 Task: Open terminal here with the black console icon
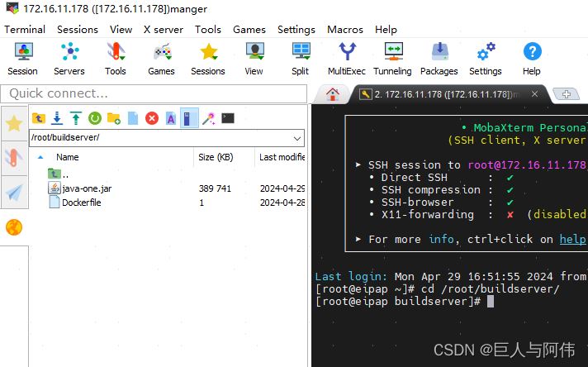pyautogui.click(x=228, y=118)
